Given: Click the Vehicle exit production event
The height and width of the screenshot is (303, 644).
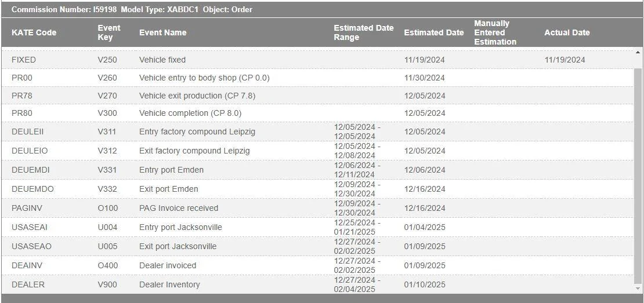Looking at the screenshot, I should 197,96.
